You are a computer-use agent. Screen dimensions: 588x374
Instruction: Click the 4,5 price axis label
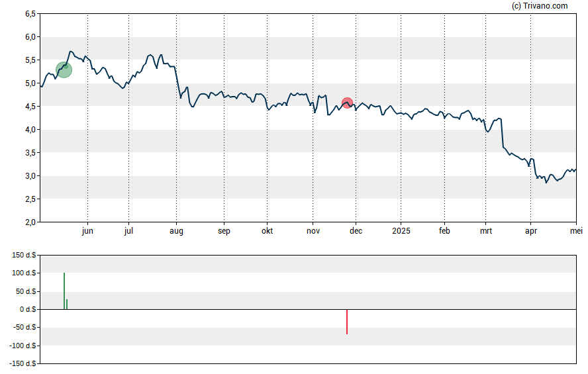[x=30, y=107]
